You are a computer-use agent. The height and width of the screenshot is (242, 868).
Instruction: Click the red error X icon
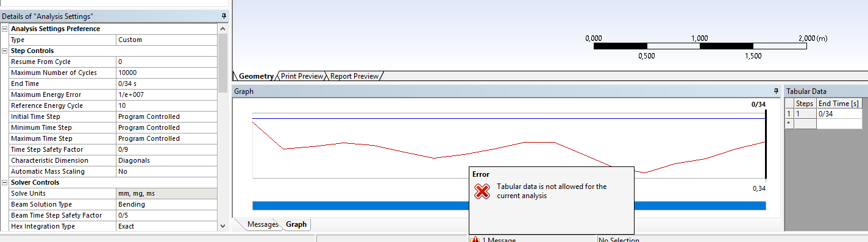tap(482, 191)
